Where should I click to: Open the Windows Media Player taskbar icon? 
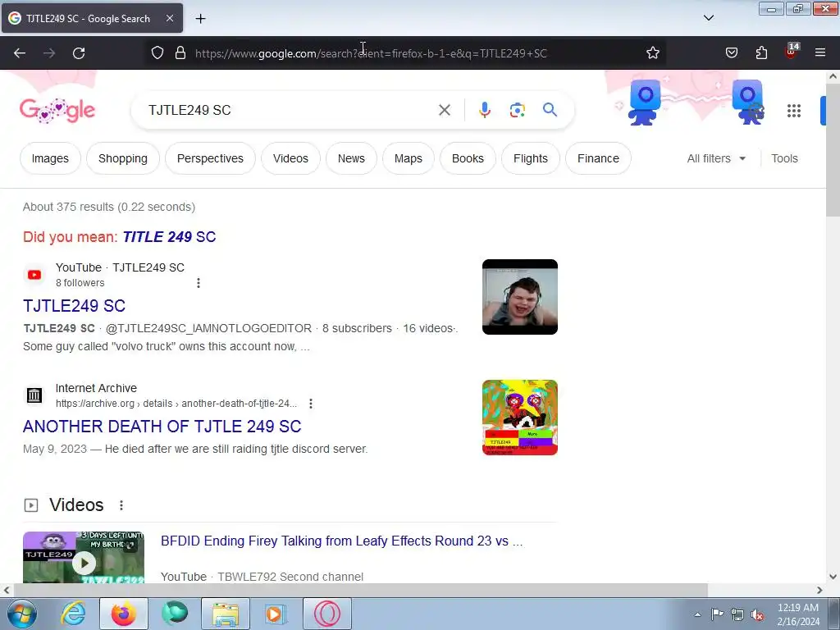(276, 614)
